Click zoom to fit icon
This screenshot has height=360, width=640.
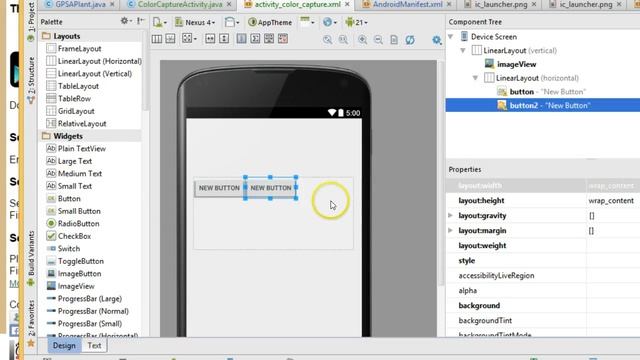coord(327,40)
